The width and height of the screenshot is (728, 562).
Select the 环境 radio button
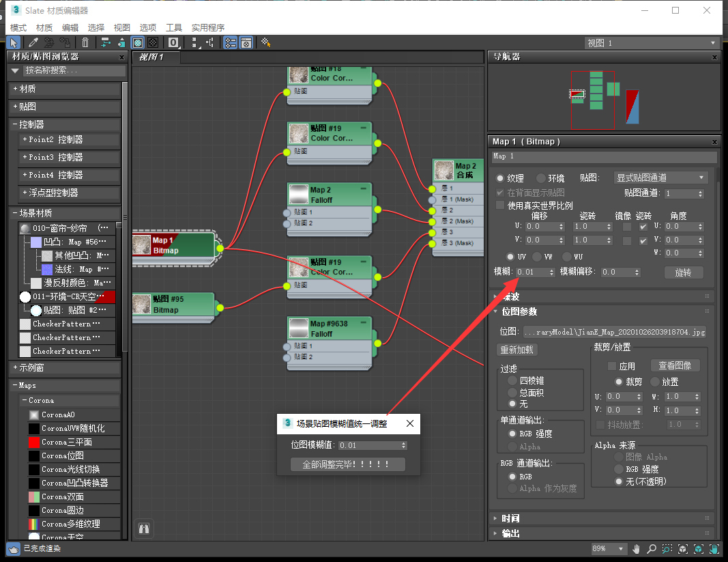point(541,178)
